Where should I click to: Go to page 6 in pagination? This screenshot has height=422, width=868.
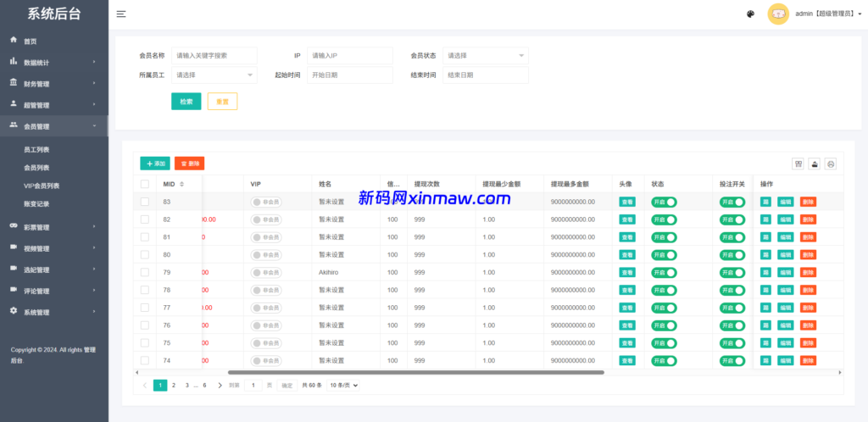coord(204,386)
